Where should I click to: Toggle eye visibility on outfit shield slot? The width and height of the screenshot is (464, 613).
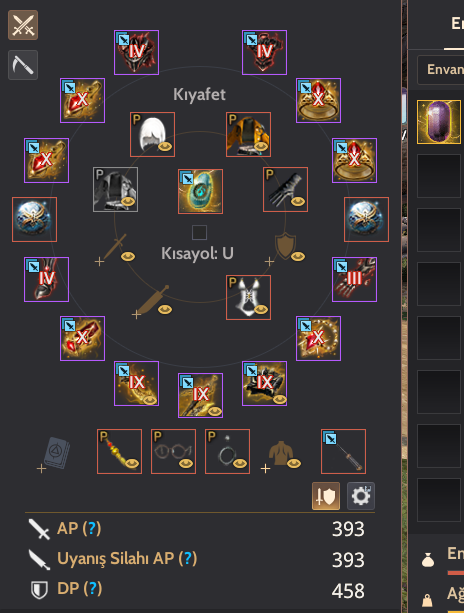click(x=298, y=256)
